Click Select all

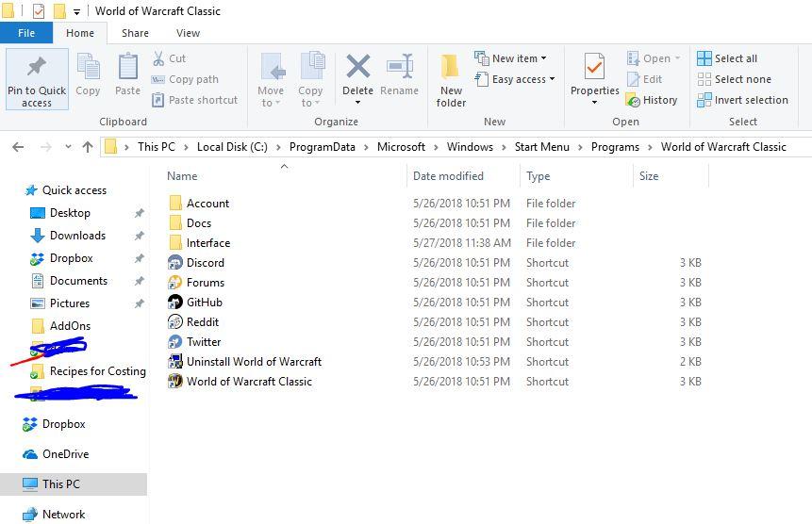pos(727,58)
